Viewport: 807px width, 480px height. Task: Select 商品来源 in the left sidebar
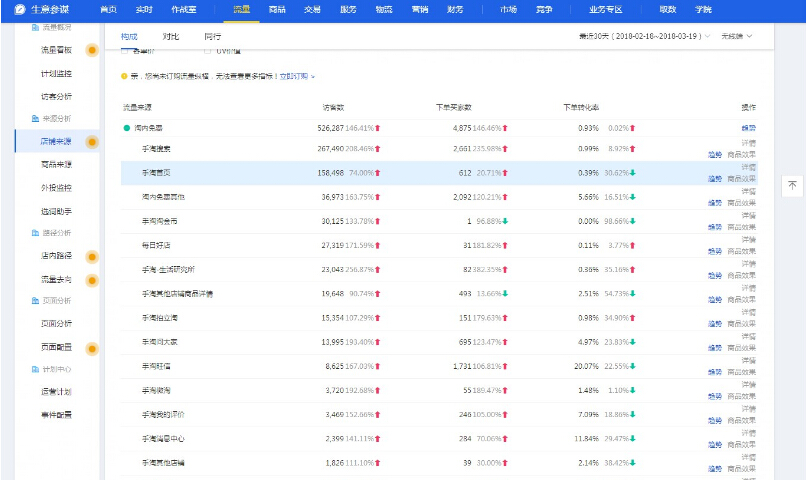point(56,164)
